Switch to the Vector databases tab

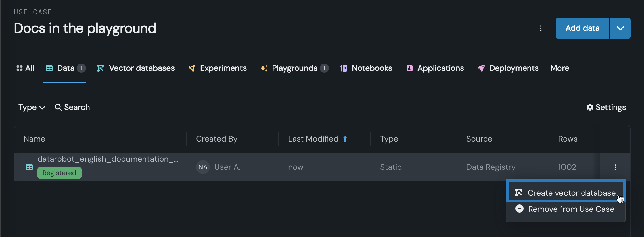[136, 68]
